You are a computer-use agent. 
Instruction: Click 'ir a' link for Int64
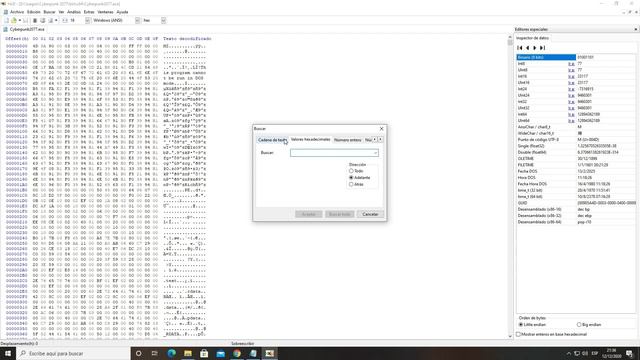point(571,114)
